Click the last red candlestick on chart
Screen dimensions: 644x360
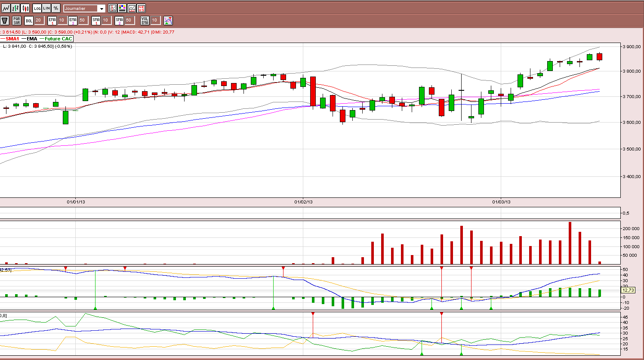pos(599,57)
